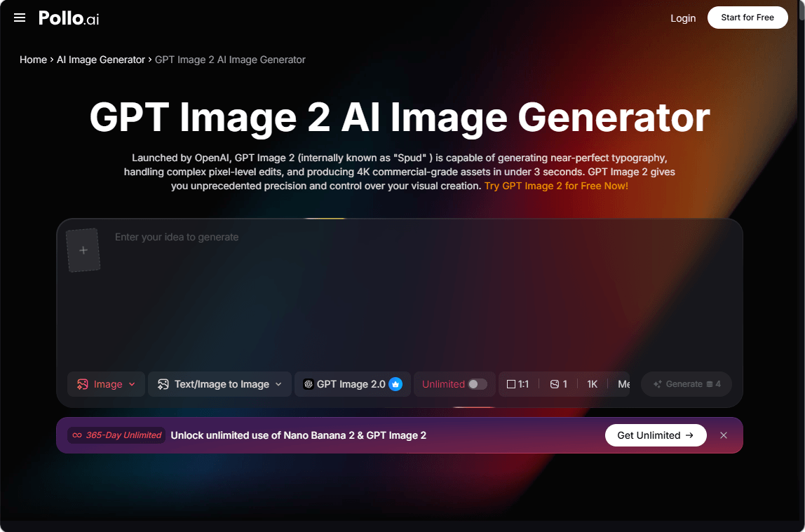Click the 'GPT Image 2 AI Image Generator' main heading
The width and height of the screenshot is (805, 532).
[x=400, y=118]
